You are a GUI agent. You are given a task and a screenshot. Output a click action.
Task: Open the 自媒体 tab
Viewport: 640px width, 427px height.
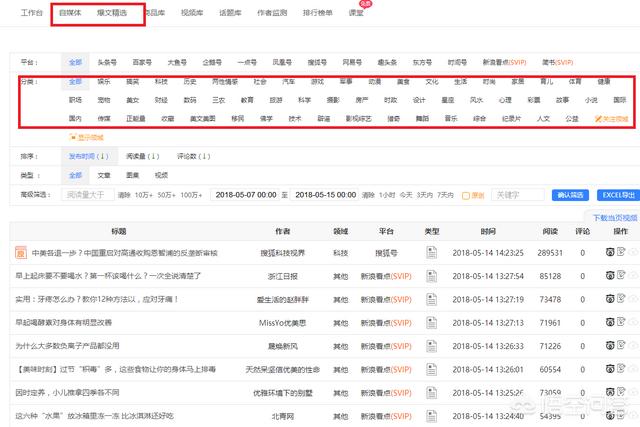tap(71, 14)
